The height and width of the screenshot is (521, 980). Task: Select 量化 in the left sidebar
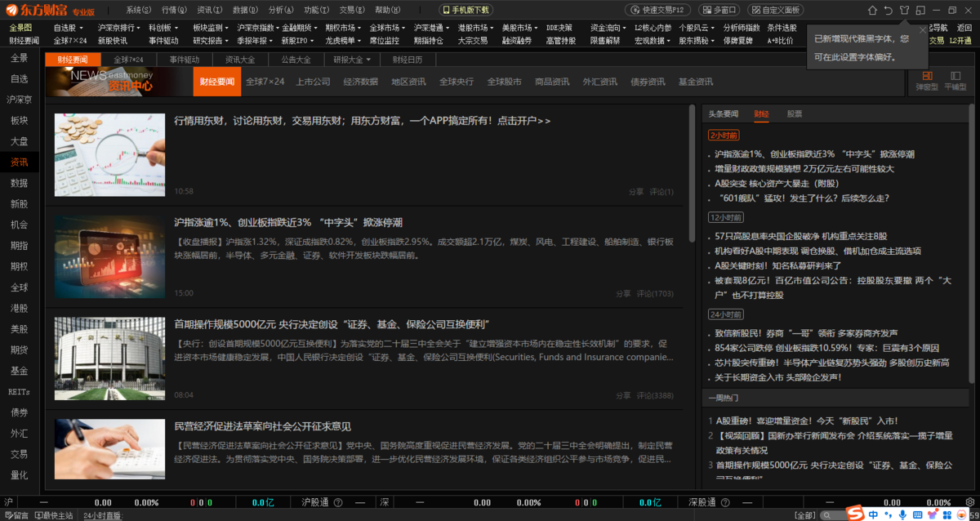(19, 475)
